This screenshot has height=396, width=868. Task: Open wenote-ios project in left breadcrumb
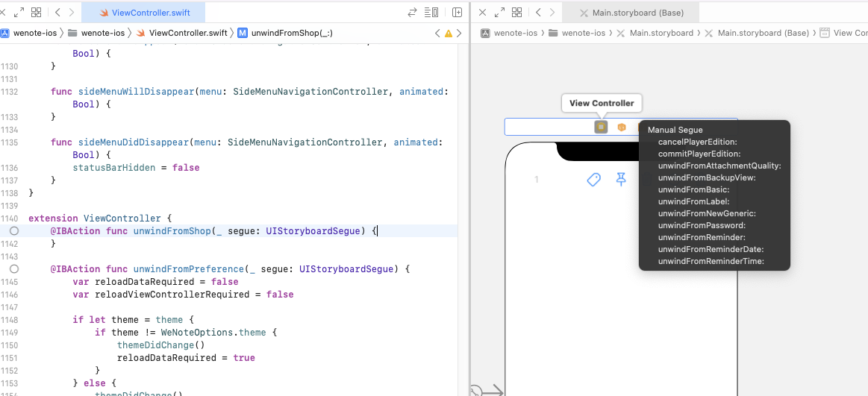pos(29,33)
